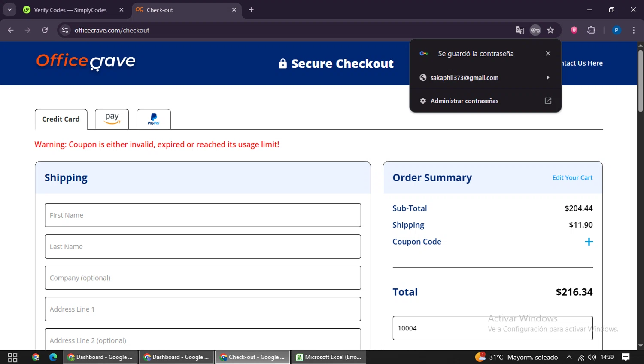Viewport: 644px width, 364px height.
Task: Open the uBlock extension icon
Action: pyautogui.click(x=574, y=30)
